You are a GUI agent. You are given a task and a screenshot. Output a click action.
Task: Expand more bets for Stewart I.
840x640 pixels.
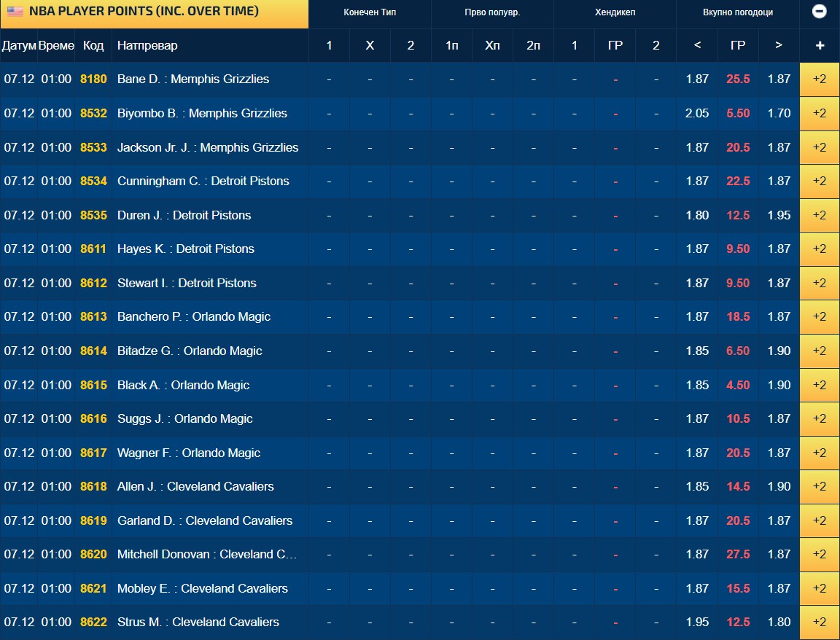[x=820, y=283]
